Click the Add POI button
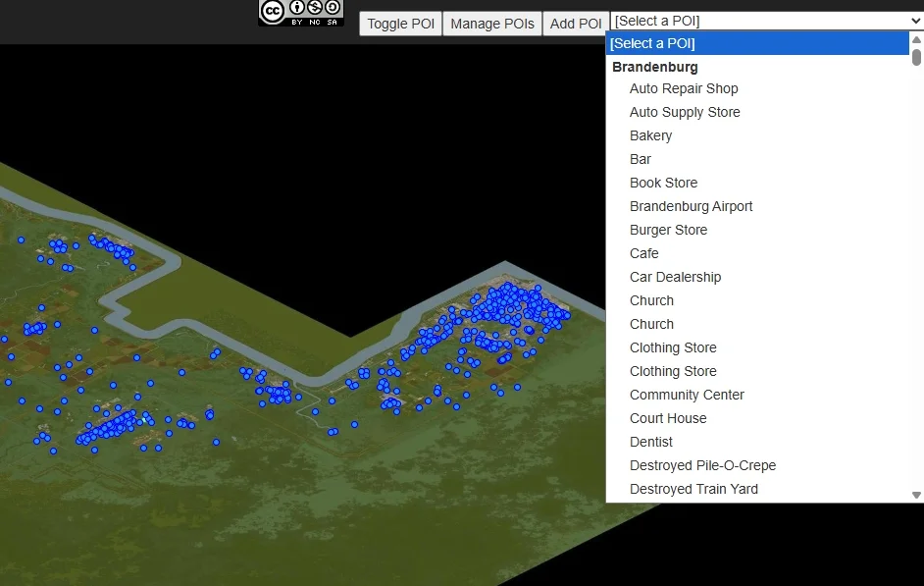 (x=576, y=24)
